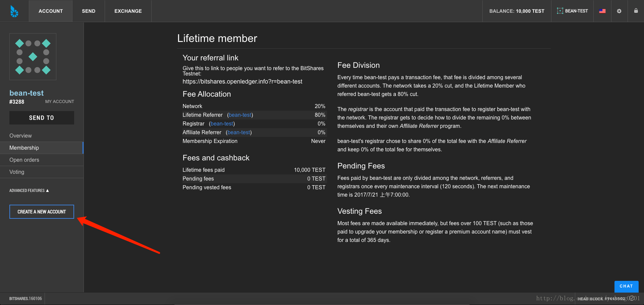Viewport: 644px width, 305px height.
Task: Click Lifetime Referrer bean-test link
Action: pos(240,115)
